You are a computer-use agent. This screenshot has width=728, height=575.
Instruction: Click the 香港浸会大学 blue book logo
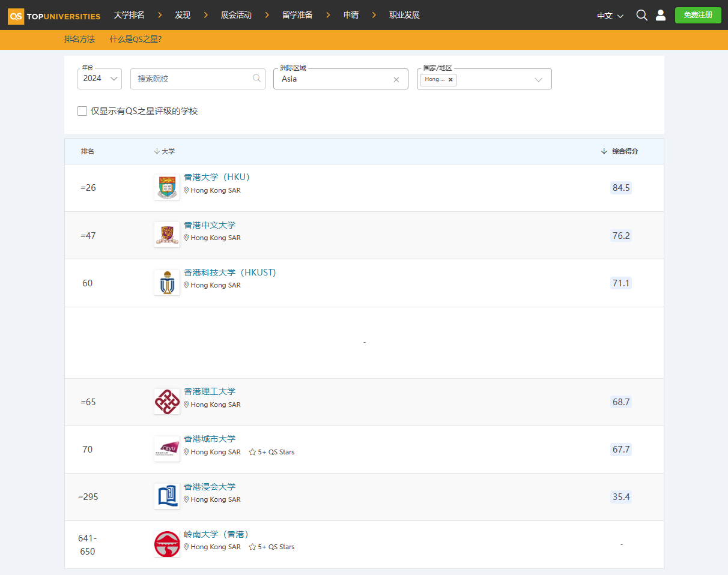167,496
